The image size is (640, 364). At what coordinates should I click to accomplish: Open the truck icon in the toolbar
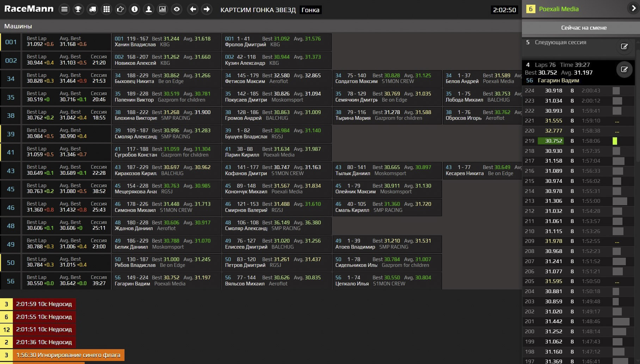(92, 10)
